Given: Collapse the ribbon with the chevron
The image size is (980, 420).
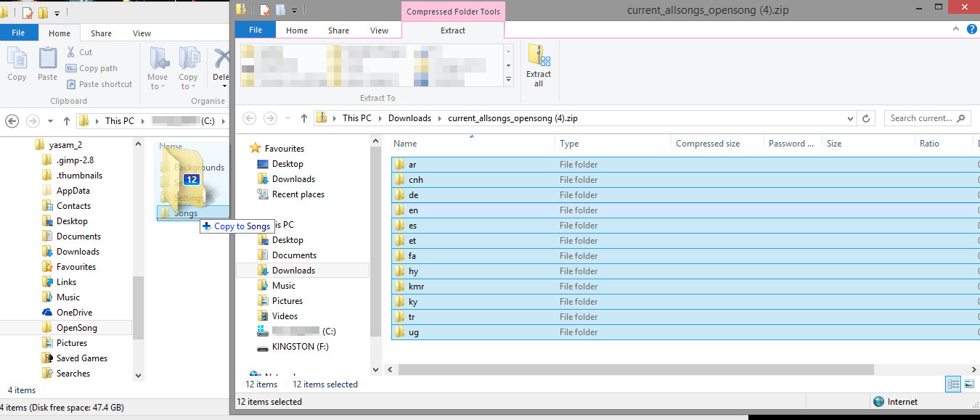Looking at the screenshot, I should point(955,30).
